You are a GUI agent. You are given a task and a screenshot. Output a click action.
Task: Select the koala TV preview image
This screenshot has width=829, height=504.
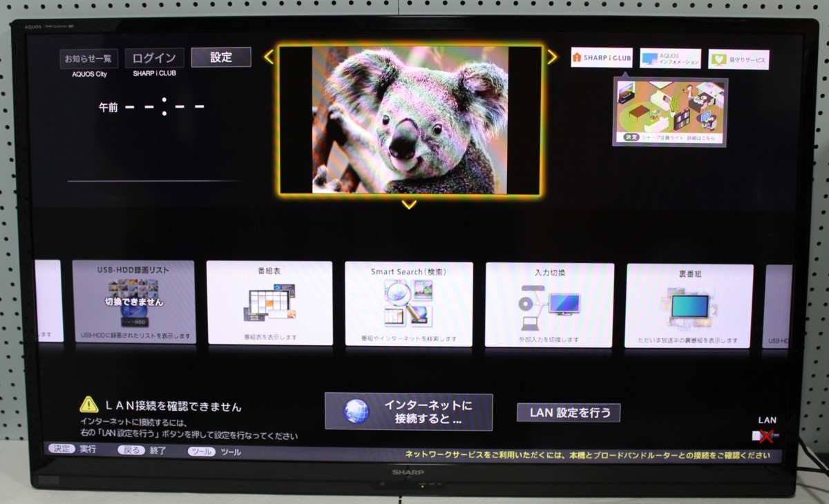[410, 120]
